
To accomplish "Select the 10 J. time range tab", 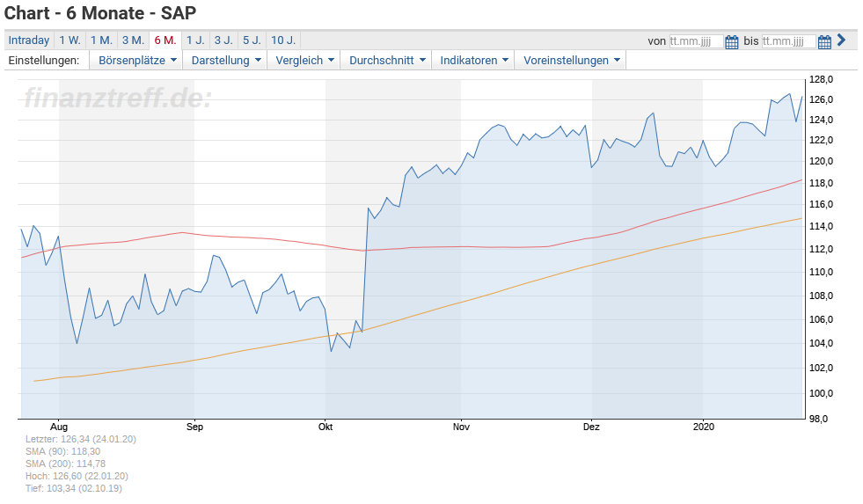I will point(283,40).
